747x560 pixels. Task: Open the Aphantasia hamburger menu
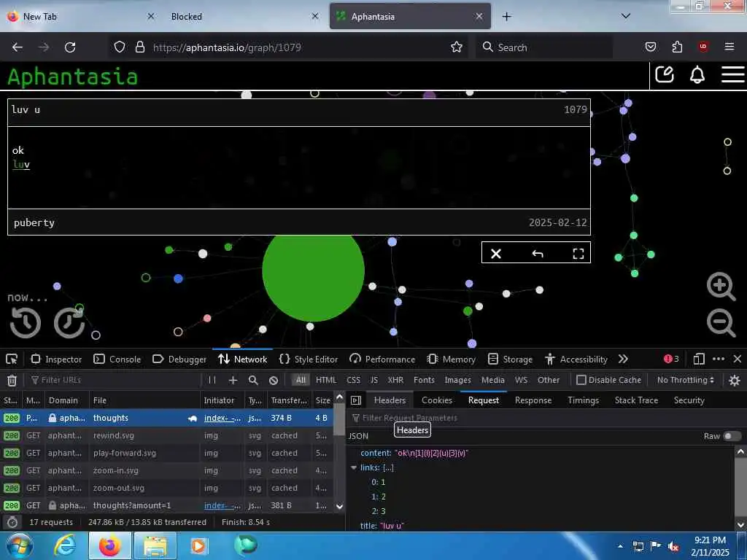732,75
